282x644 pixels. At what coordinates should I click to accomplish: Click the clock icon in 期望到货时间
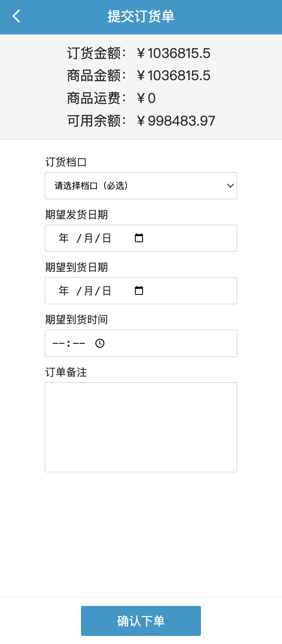point(100,343)
